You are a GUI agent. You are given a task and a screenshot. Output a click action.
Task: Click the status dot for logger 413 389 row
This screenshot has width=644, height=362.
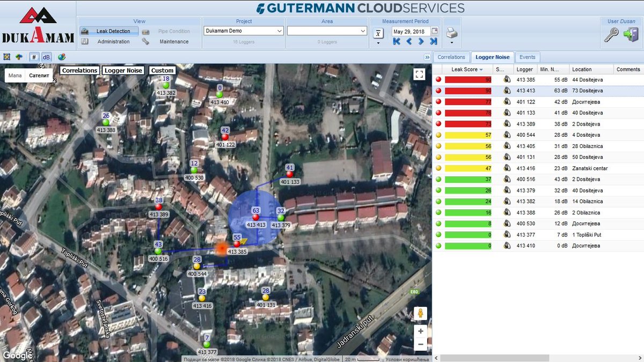438,124
